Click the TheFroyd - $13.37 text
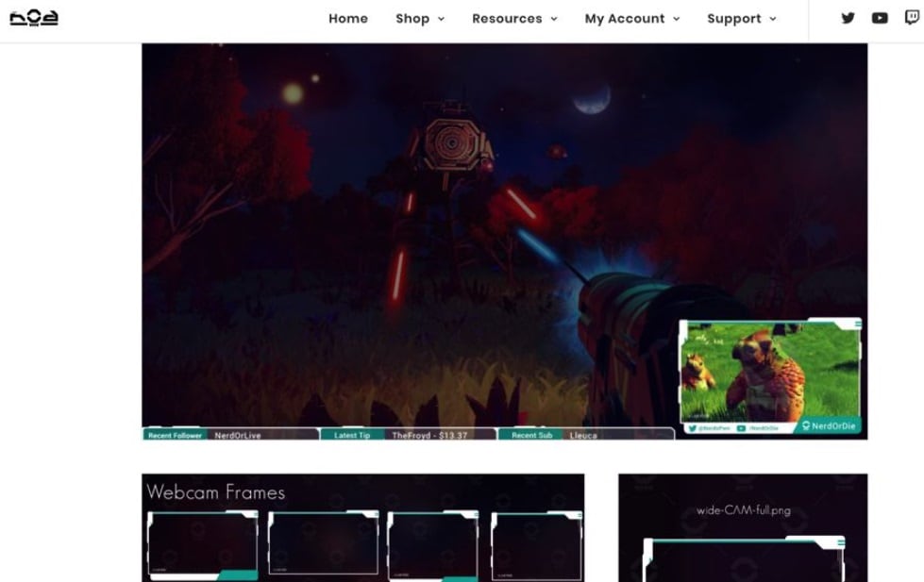Image resolution: width=924 pixels, height=582 pixels. pyautogui.click(x=429, y=436)
